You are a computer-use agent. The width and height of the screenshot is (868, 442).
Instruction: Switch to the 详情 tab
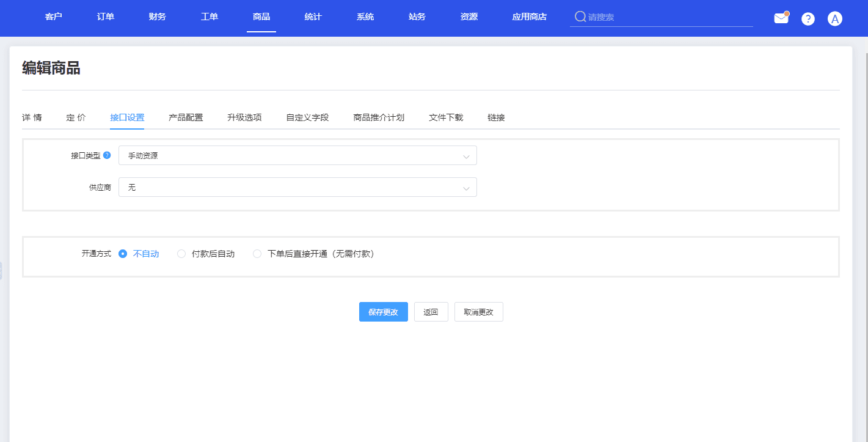tap(32, 117)
